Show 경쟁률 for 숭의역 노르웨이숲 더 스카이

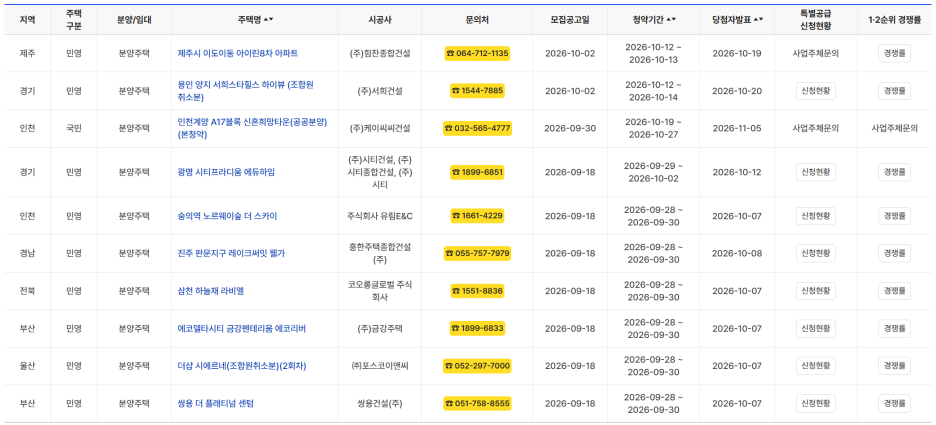pyautogui.click(x=894, y=215)
